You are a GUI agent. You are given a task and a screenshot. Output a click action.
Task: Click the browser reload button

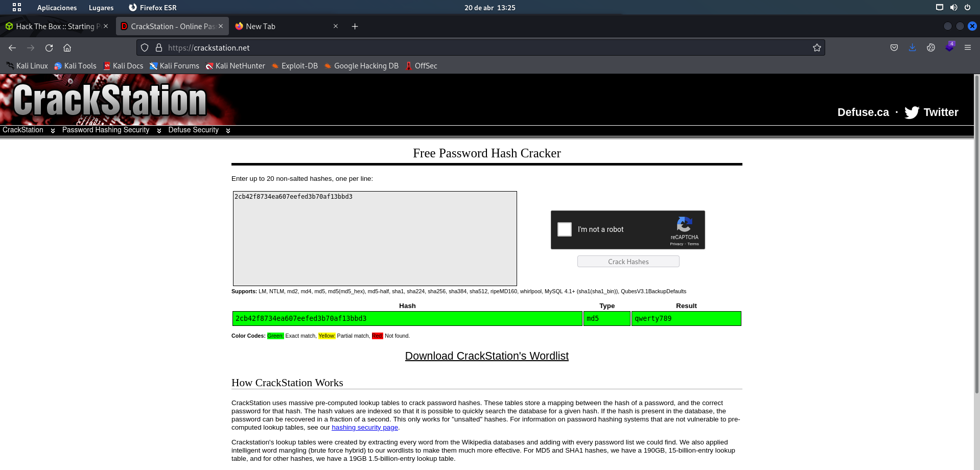49,48
